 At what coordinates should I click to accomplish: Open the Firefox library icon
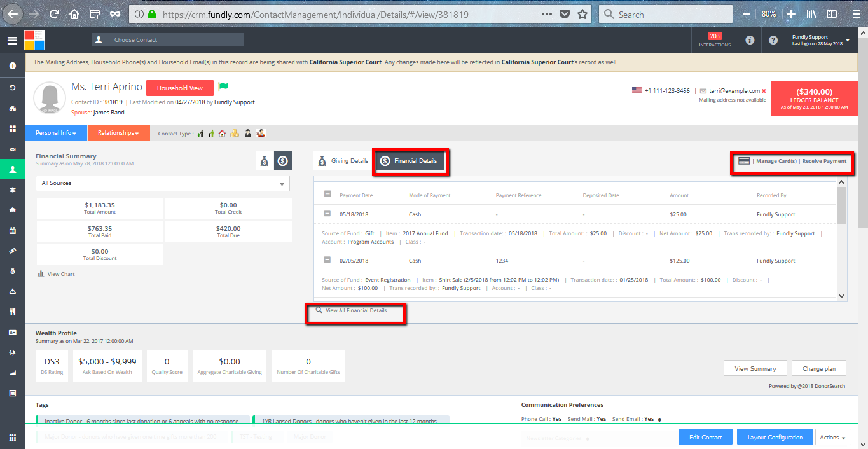point(811,14)
